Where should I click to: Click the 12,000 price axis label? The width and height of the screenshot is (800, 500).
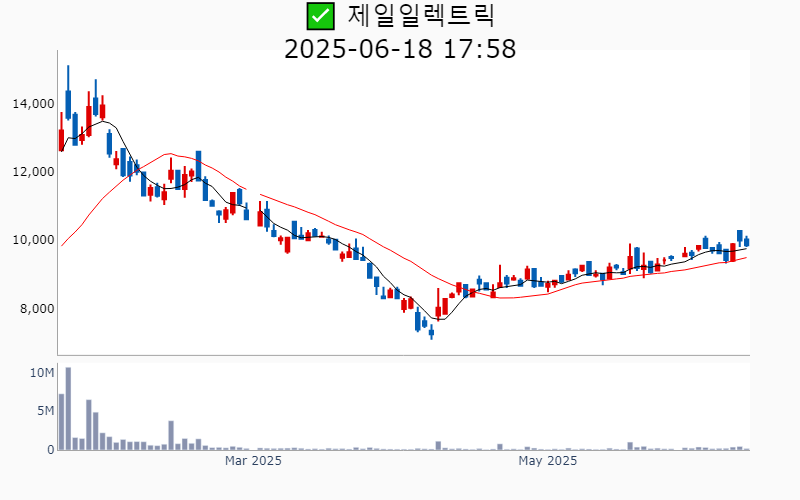34,172
